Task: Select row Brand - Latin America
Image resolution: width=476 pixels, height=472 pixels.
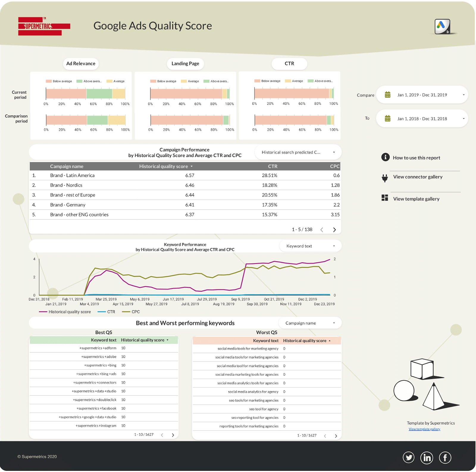Action: (x=185, y=175)
